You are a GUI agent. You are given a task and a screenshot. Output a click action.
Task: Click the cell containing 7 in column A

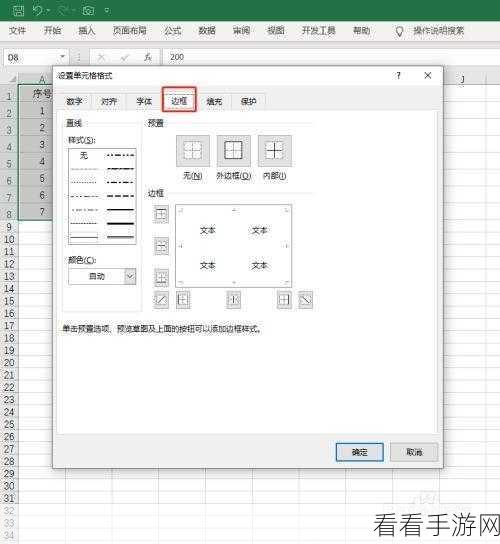coord(36,212)
